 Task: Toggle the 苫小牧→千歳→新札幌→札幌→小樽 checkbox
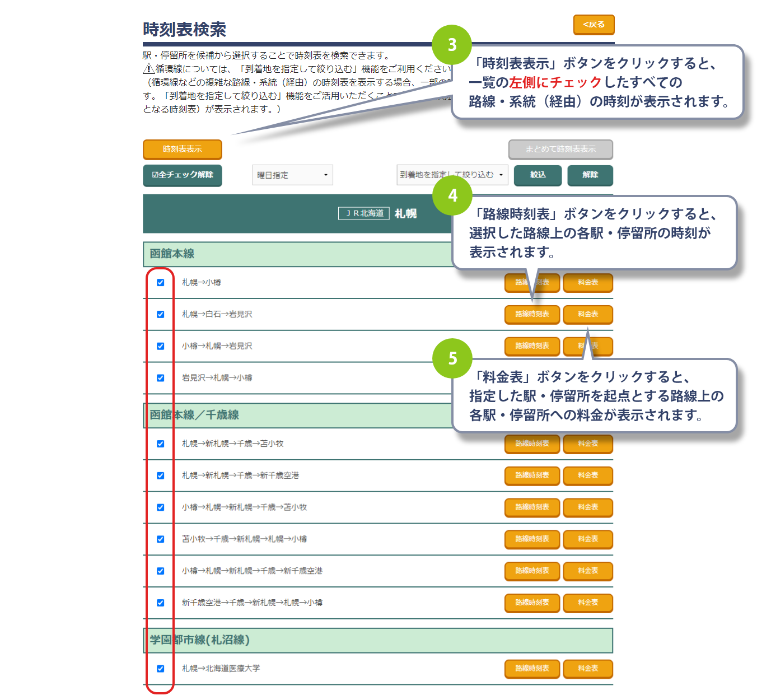(161, 540)
